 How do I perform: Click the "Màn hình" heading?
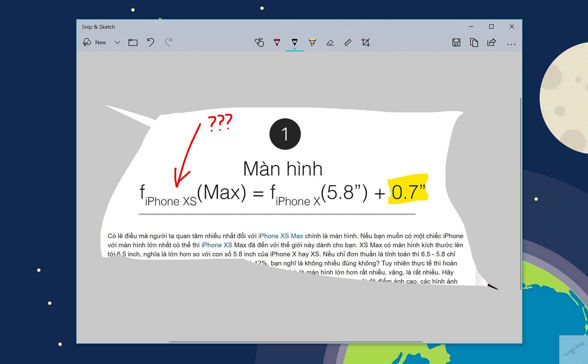click(x=283, y=169)
